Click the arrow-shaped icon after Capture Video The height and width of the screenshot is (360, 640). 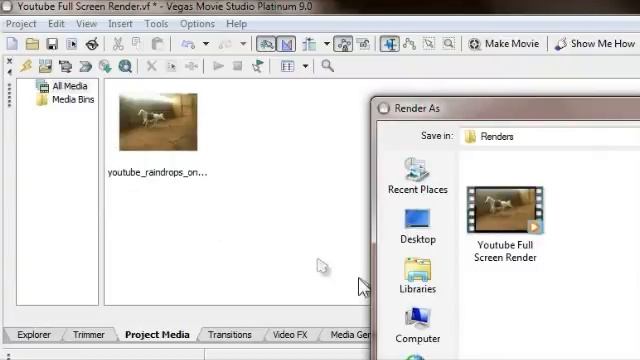point(85,66)
